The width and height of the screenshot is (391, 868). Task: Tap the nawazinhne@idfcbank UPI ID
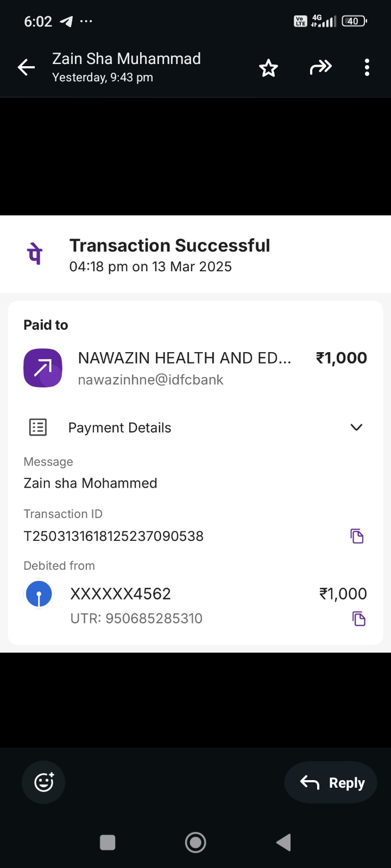150,380
